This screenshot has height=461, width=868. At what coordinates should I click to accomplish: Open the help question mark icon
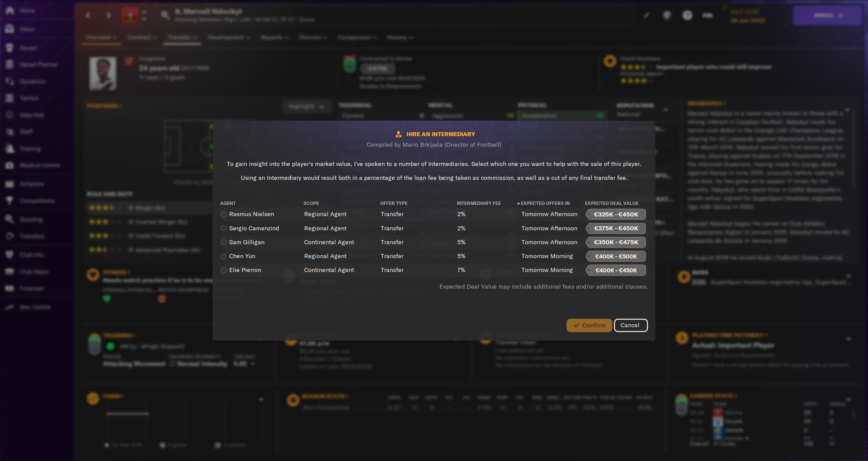tap(687, 15)
